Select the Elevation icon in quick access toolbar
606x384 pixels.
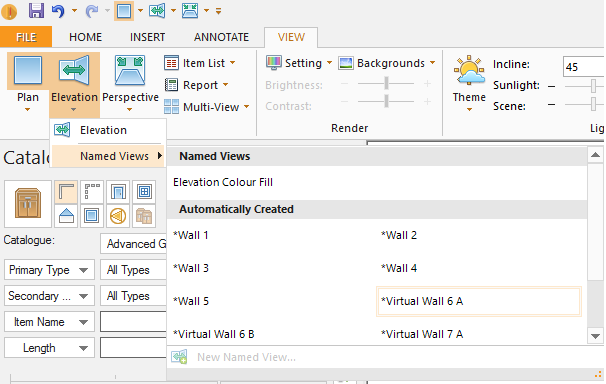pyautogui.click(x=157, y=11)
